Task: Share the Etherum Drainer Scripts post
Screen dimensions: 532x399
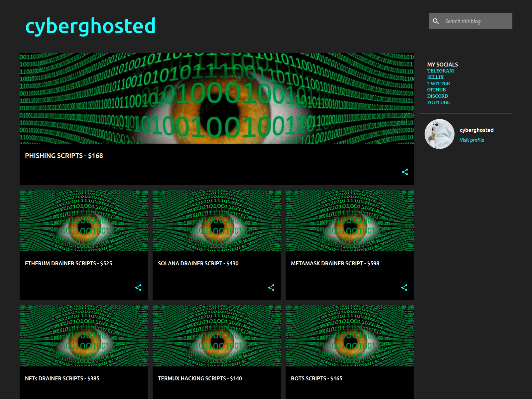Action: click(x=138, y=288)
